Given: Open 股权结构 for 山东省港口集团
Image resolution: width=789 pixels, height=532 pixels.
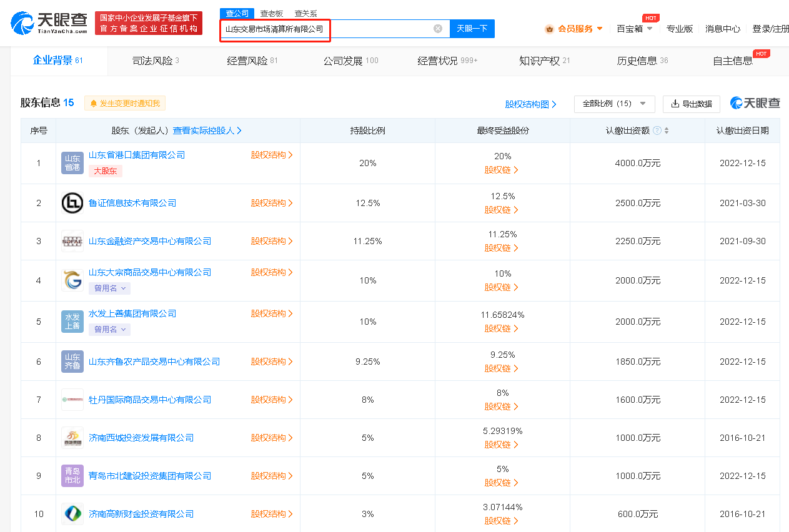Looking at the screenshot, I should (x=272, y=155).
